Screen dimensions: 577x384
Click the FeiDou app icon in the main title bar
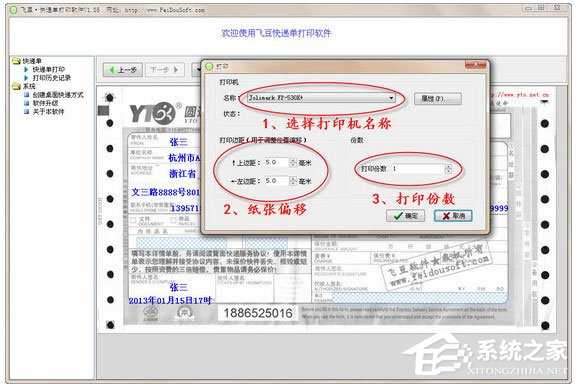point(14,10)
